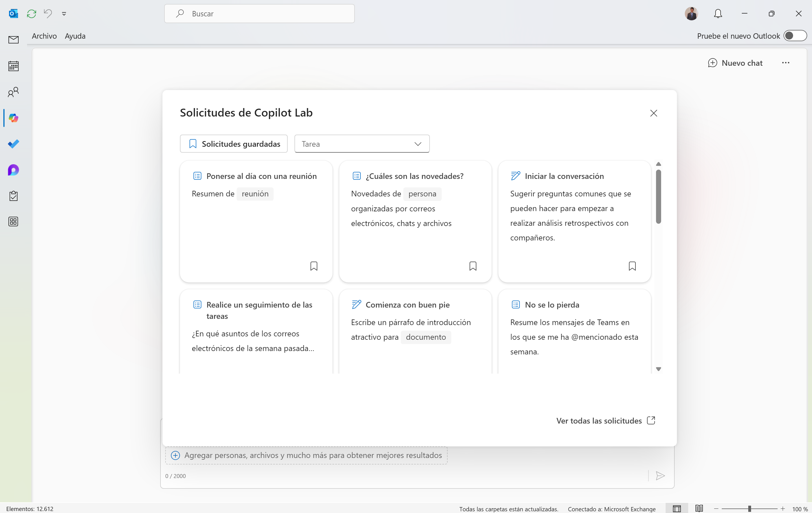Screen dimensions: 812x513
Task: Click the persona placeholder chip
Action: point(422,194)
